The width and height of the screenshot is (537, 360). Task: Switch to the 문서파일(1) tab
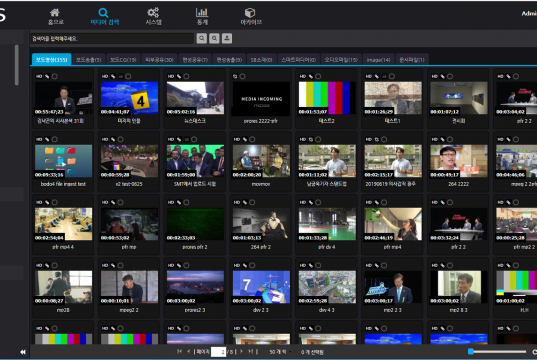tap(412, 60)
